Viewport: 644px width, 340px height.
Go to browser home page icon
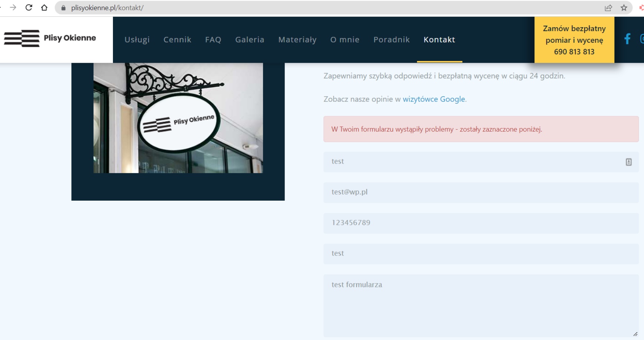point(44,7)
